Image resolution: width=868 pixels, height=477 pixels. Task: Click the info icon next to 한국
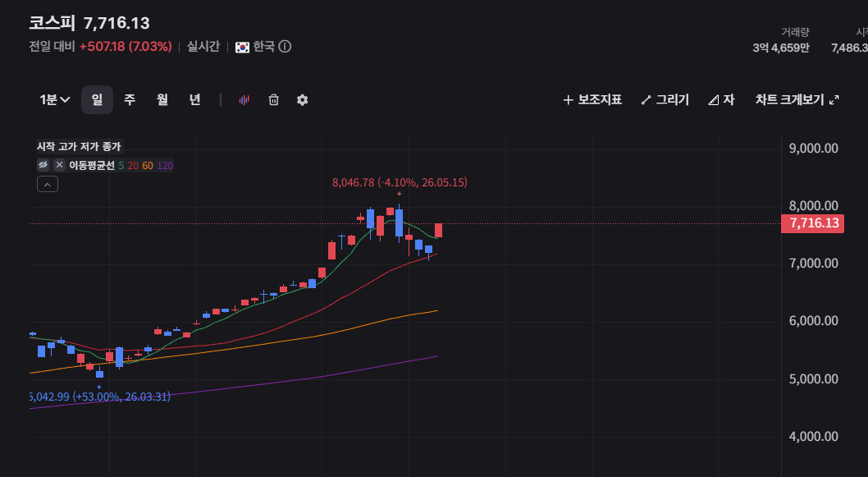pyautogui.click(x=285, y=47)
